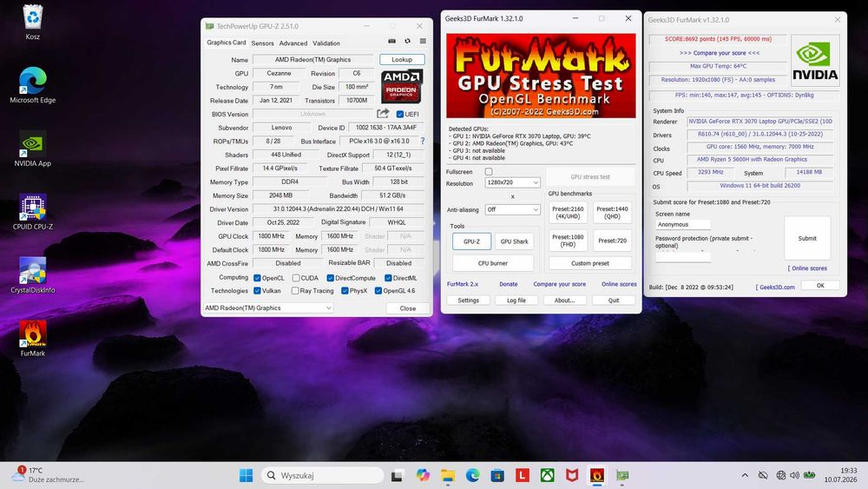Image resolution: width=868 pixels, height=489 pixels.
Task: Open the Donate link in FurMark
Action: (x=508, y=284)
